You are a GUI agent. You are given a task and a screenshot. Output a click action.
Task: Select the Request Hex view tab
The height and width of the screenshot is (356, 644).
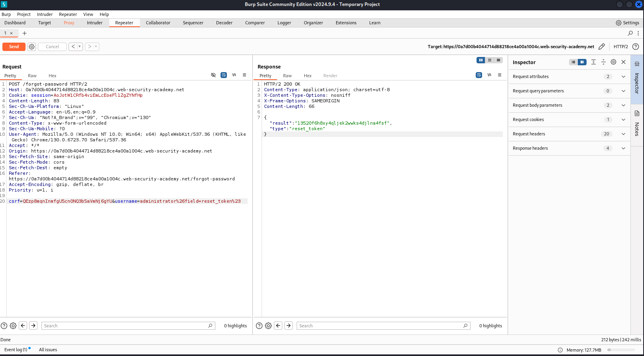pos(53,76)
